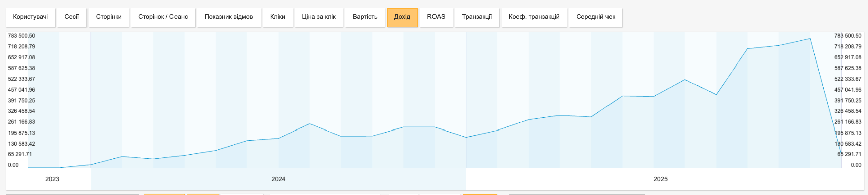Open the Вартість tab
The height and width of the screenshot is (195, 868).
[365, 17]
